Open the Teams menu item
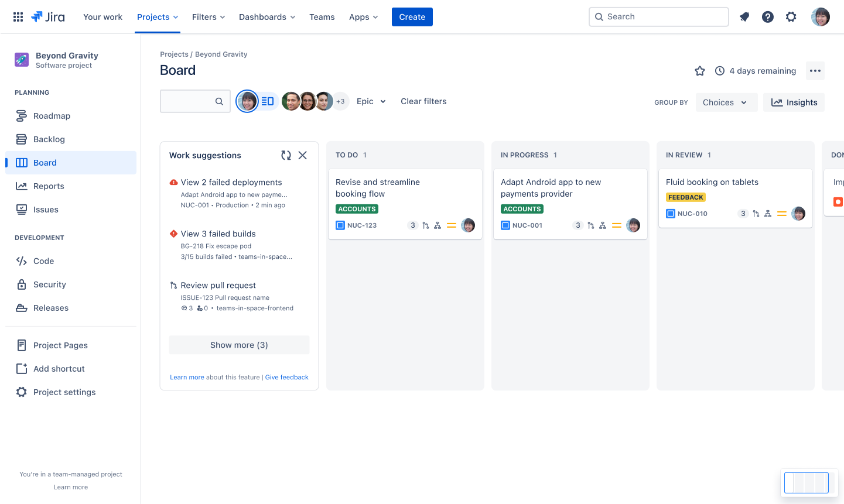This screenshot has width=844, height=504. 322,16
